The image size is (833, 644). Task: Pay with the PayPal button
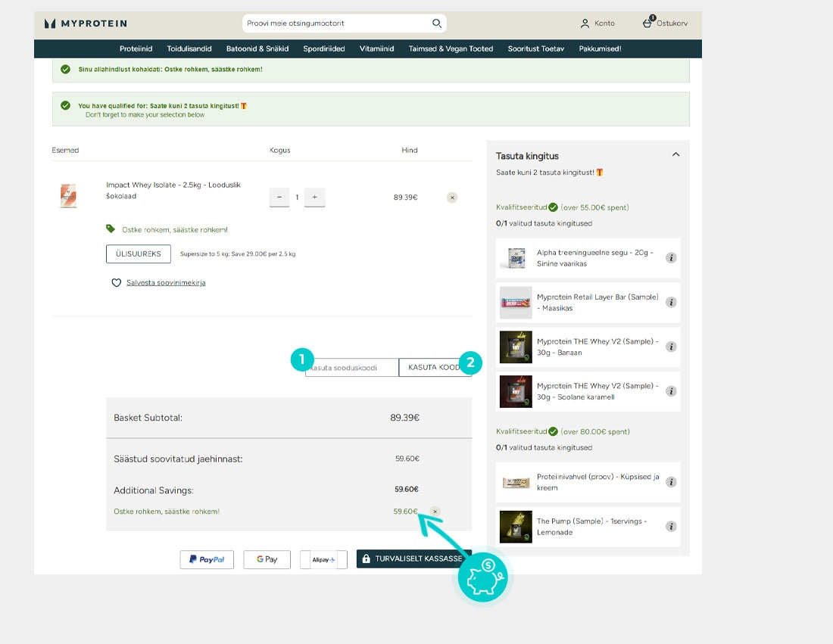click(207, 559)
